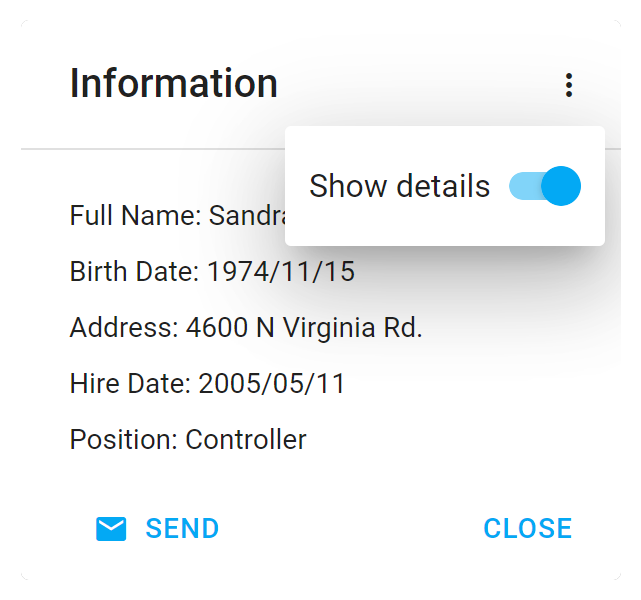Click the date value 2005/05/11
The width and height of the screenshot is (641, 600).
click(272, 383)
